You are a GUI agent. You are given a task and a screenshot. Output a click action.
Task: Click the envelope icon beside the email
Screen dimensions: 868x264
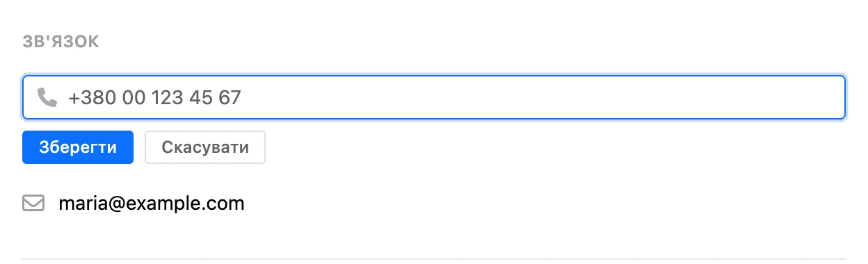33,204
